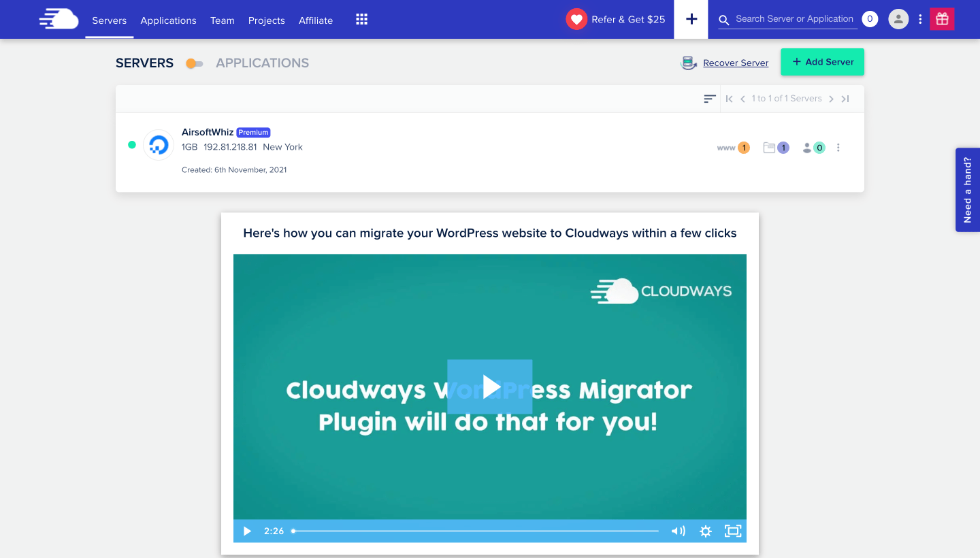Click the Add Server button
The image size is (980, 558).
point(822,62)
